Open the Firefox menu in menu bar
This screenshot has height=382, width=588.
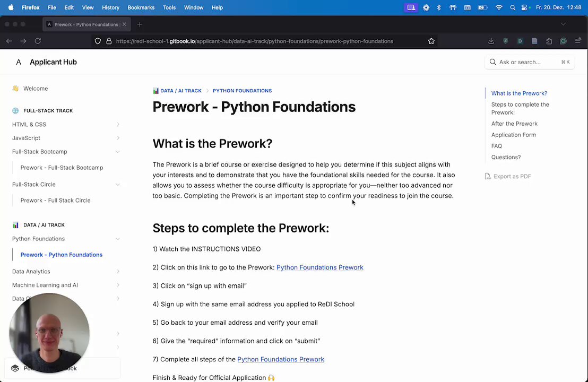point(30,7)
